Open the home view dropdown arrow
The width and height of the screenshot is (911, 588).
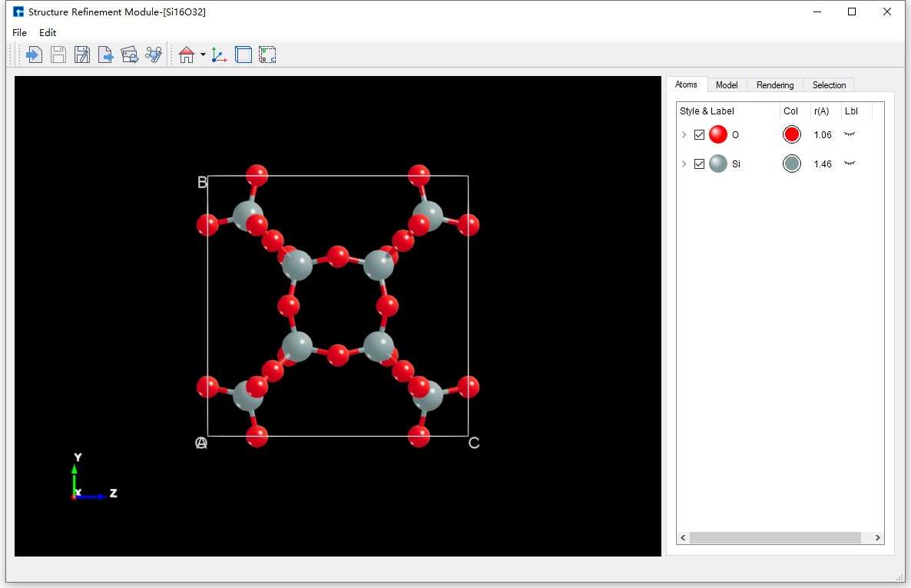pos(202,54)
